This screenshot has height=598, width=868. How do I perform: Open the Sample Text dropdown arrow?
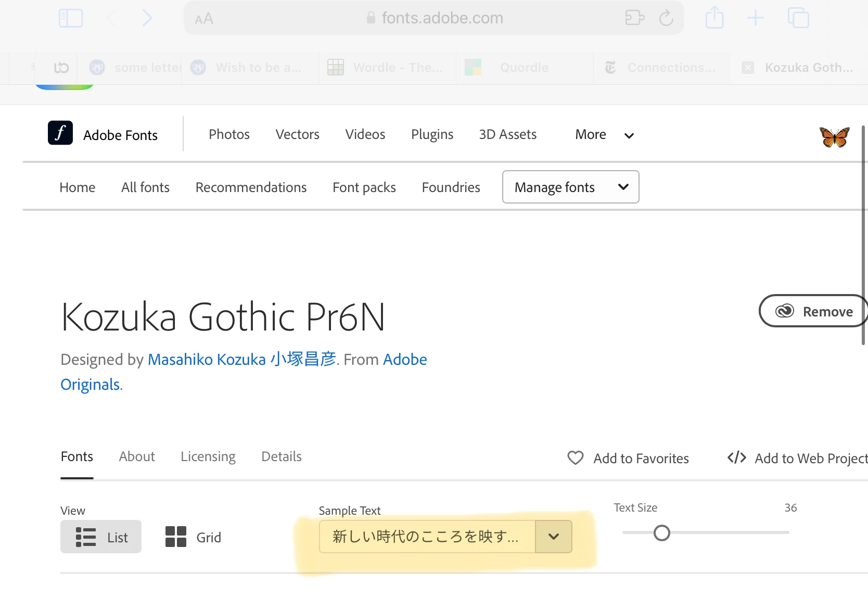(x=554, y=537)
